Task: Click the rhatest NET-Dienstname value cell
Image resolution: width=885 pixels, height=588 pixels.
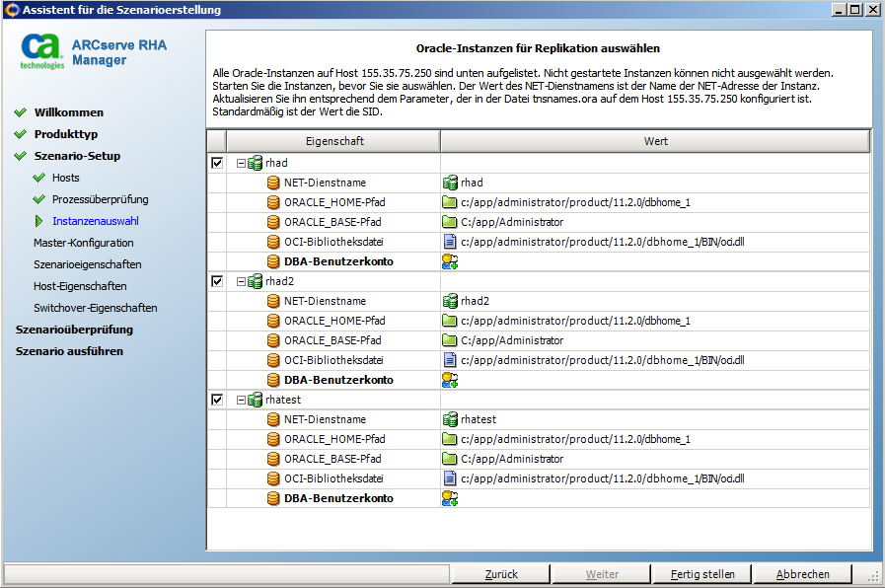Action: coord(655,419)
